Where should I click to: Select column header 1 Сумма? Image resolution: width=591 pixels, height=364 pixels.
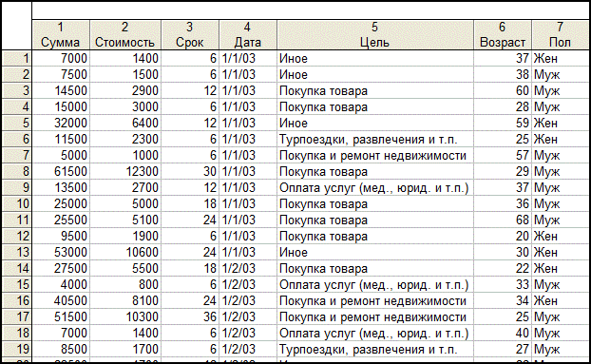click(x=61, y=34)
